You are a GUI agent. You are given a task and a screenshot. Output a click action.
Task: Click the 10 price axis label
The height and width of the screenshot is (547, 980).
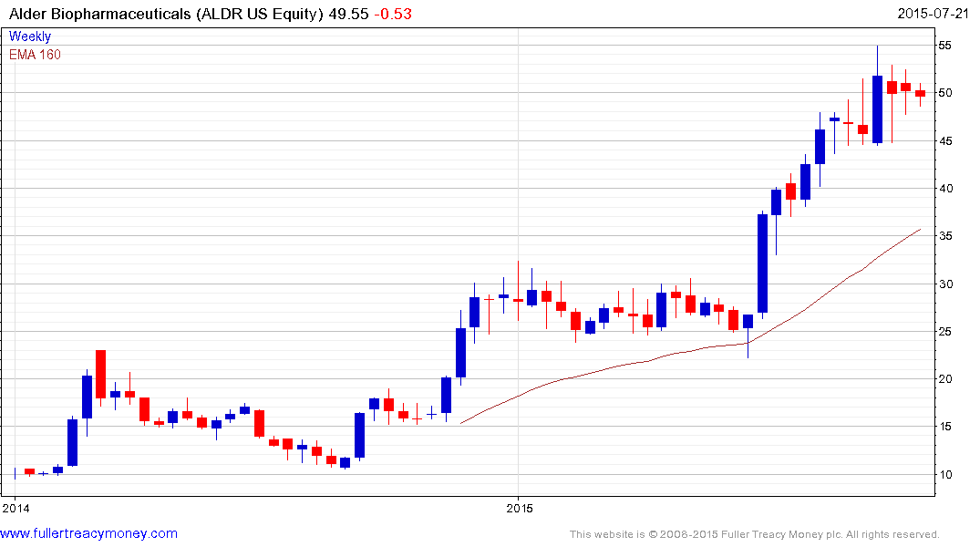click(945, 475)
